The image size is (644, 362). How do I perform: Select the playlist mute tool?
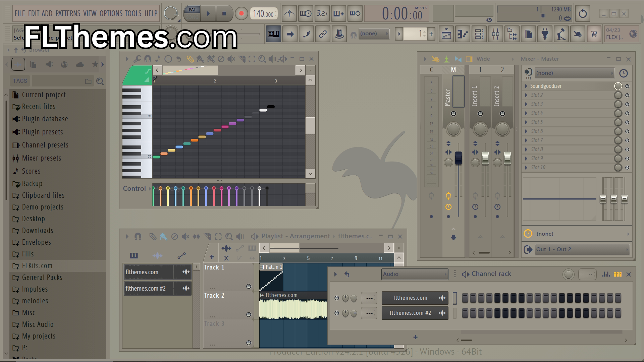pyautogui.click(x=185, y=237)
